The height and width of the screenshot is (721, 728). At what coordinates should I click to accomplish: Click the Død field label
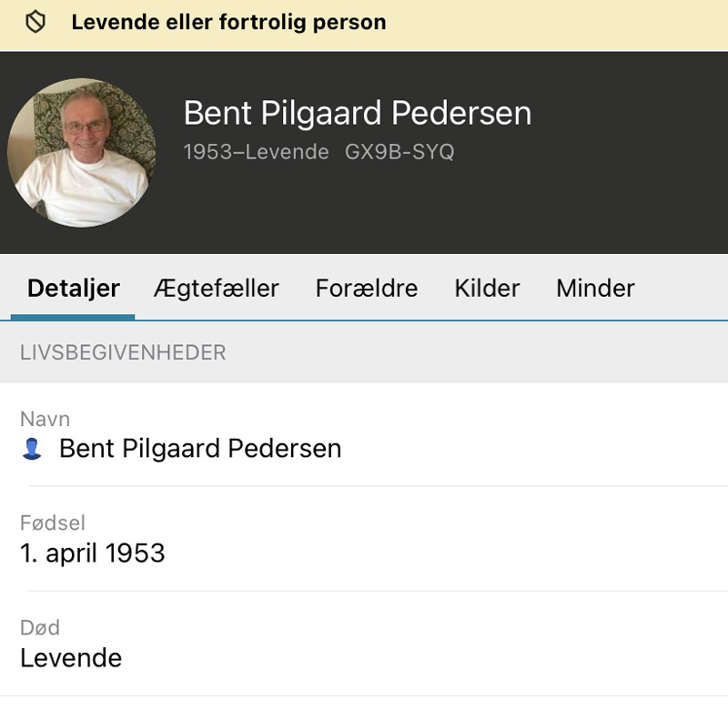(x=40, y=628)
